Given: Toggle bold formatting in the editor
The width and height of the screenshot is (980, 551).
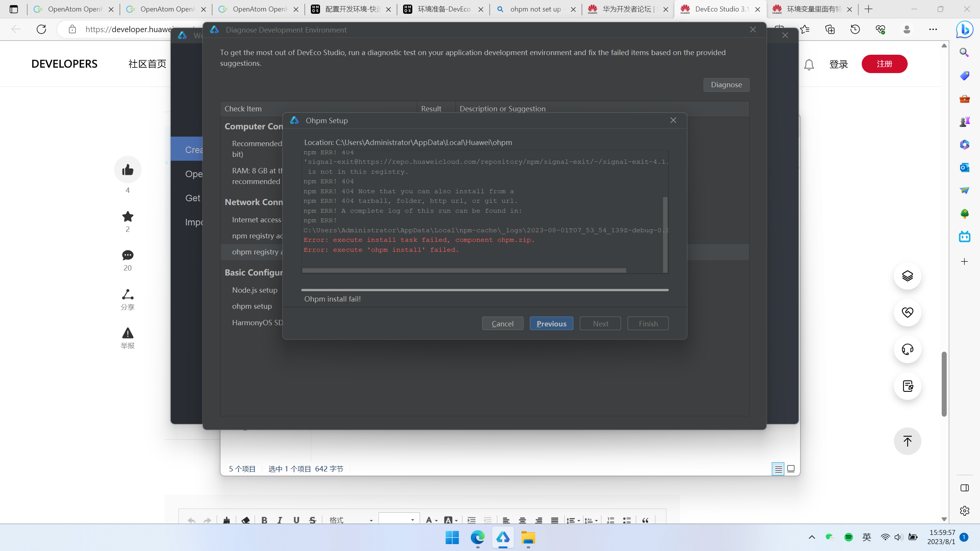Looking at the screenshot, I should coord(264,520).
